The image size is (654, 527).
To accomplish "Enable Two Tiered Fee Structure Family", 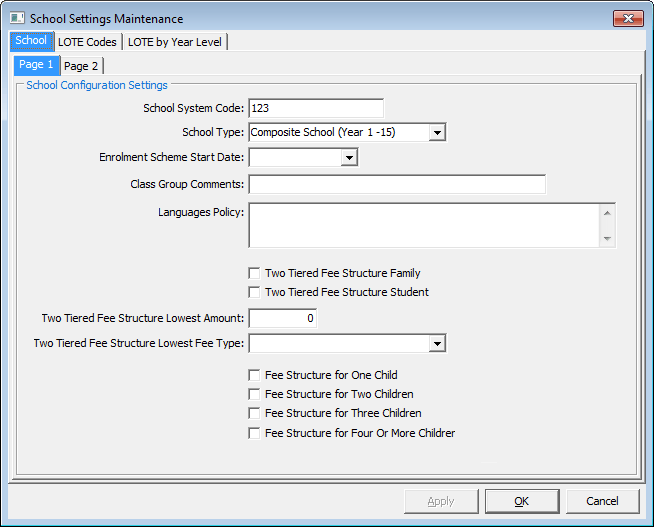I will (x=254, y=273).
